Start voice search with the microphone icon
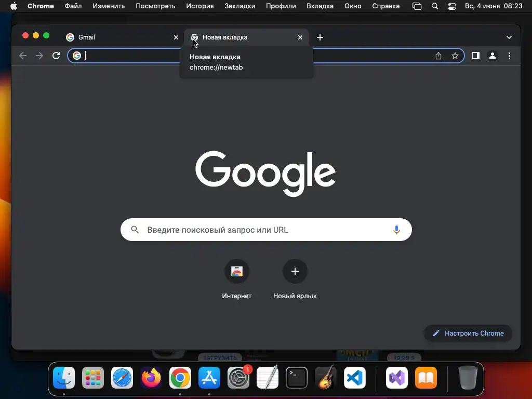The width and height of the screenshot is (532, 399). tap(396, 230)
